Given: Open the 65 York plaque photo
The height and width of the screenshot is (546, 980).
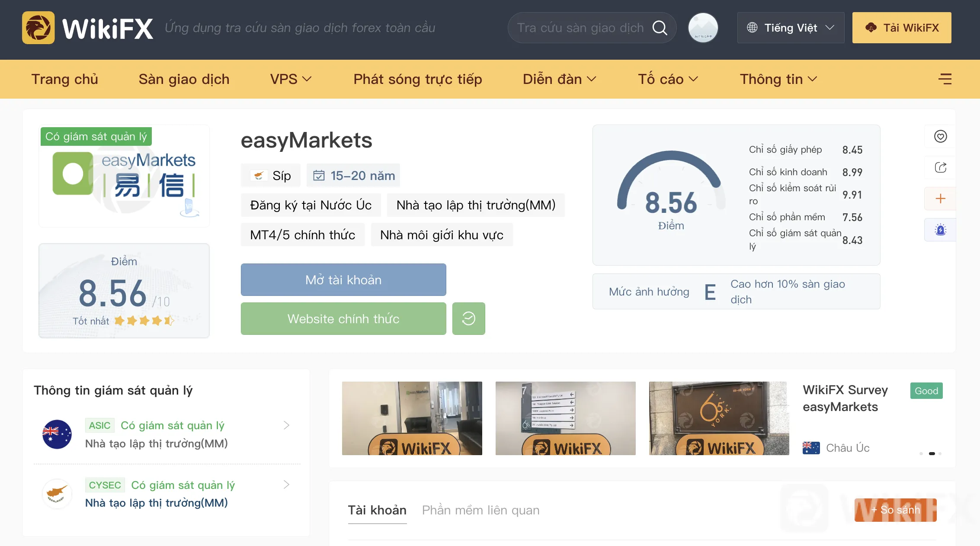Looking at the screenshot, I should [x=719, y=418].
